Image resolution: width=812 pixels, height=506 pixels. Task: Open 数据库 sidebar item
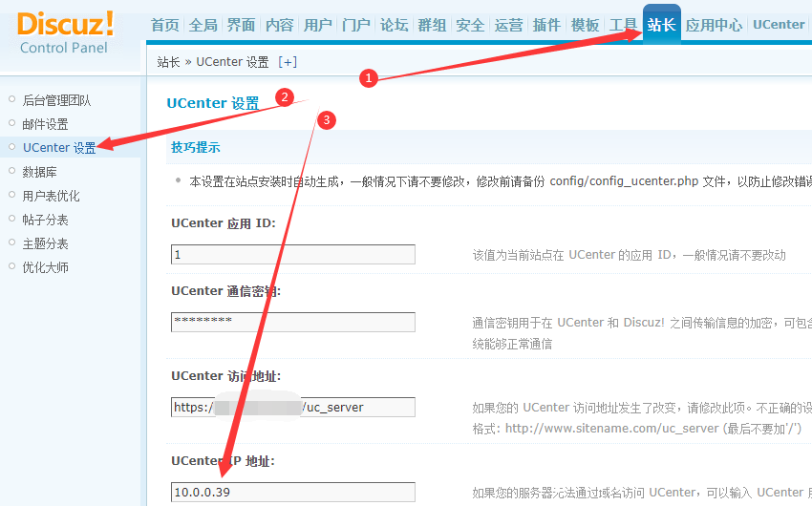click(39, 172)
